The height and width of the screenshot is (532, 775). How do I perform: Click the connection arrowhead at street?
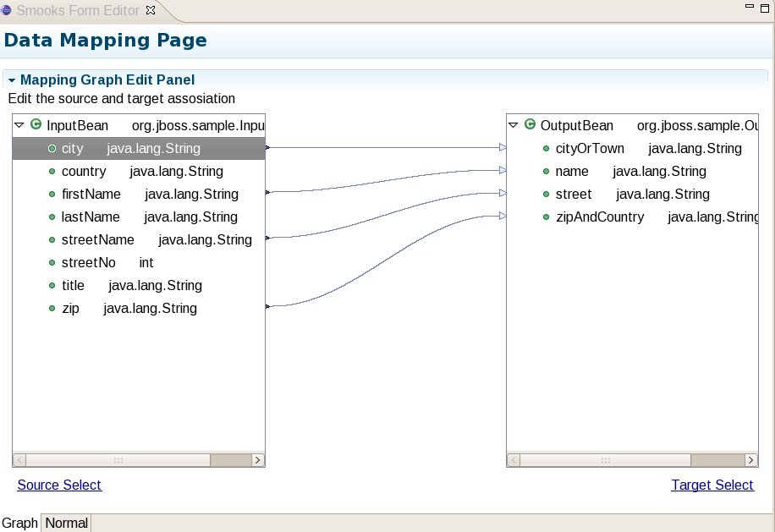503,193
